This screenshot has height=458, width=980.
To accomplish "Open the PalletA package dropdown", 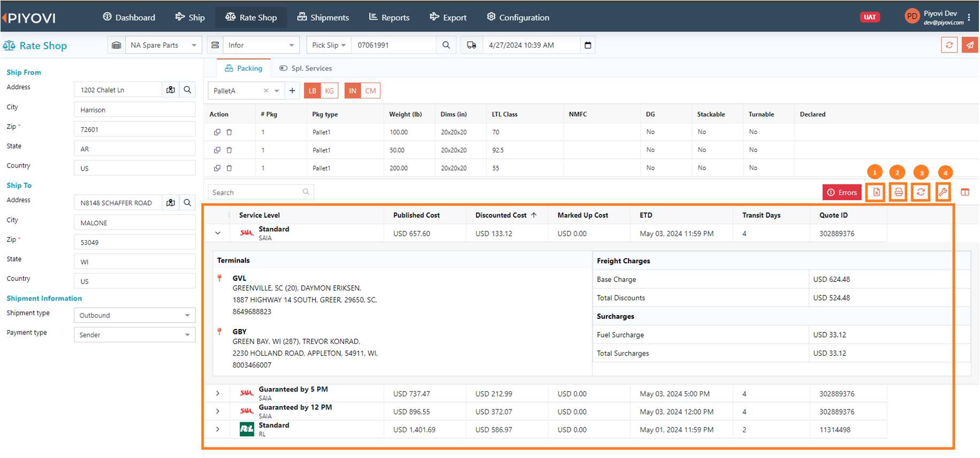I will (x=277, y=90).
